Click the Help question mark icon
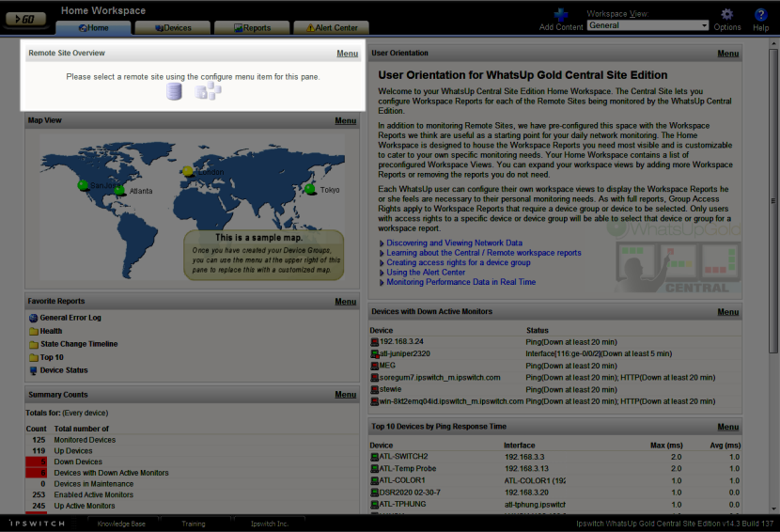The width and height of the screenshot is (780, 532). pos(760,14)
